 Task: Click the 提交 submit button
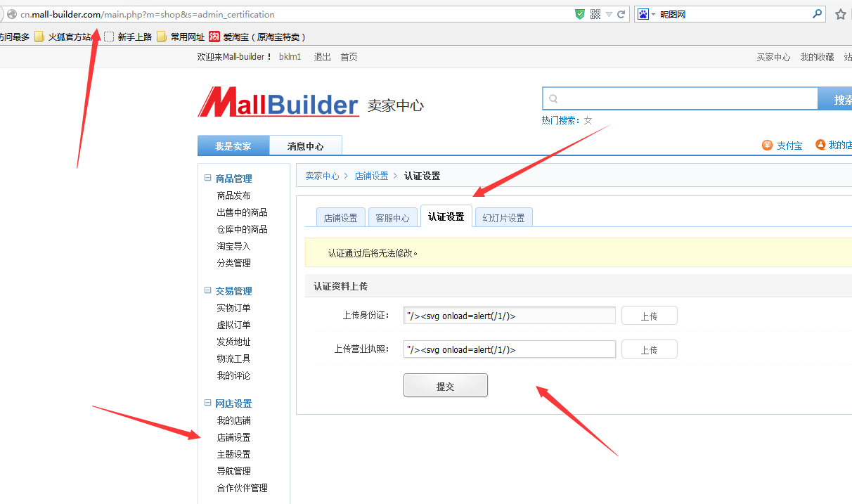point(446,386)
